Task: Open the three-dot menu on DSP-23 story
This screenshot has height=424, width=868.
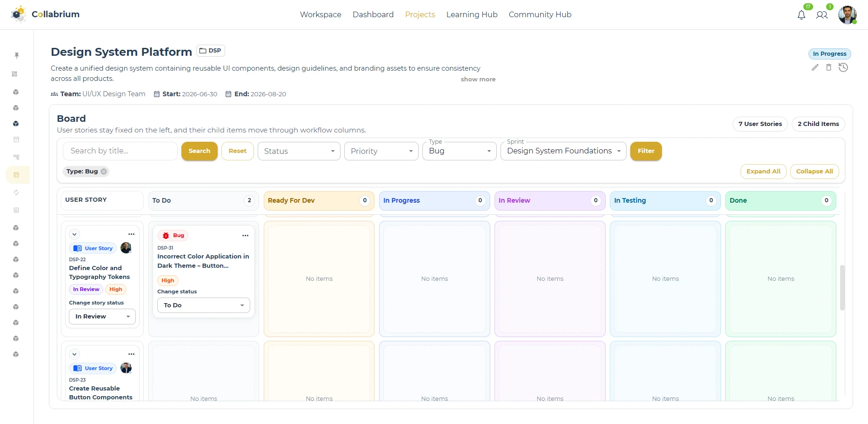Action: click(132, 354)
